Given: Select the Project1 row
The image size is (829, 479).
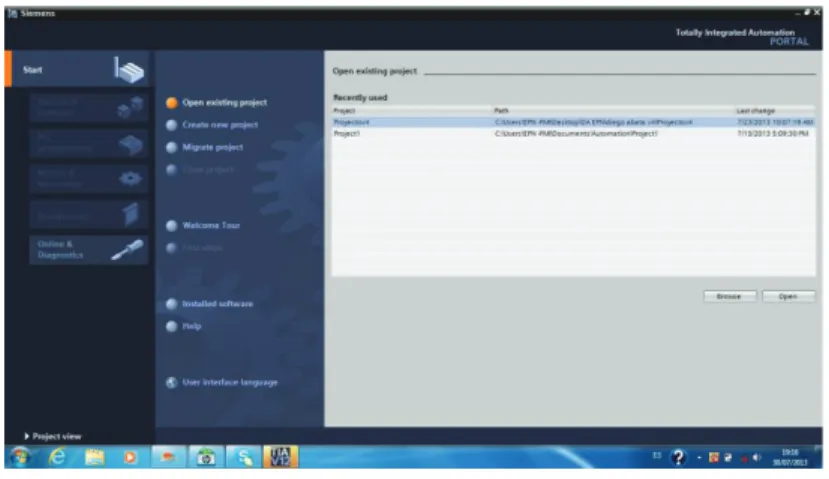Looking at the screenshot, I should click(574, 134).
